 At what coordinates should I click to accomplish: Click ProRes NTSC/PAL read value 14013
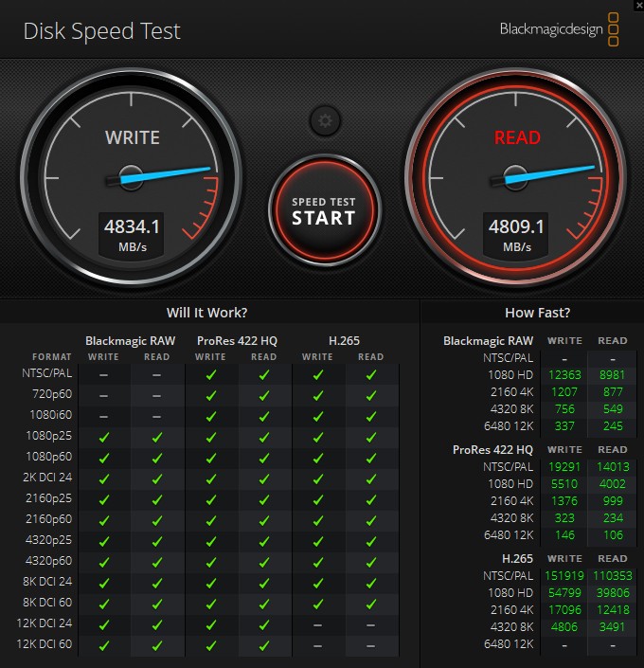[x=613, y=467]
